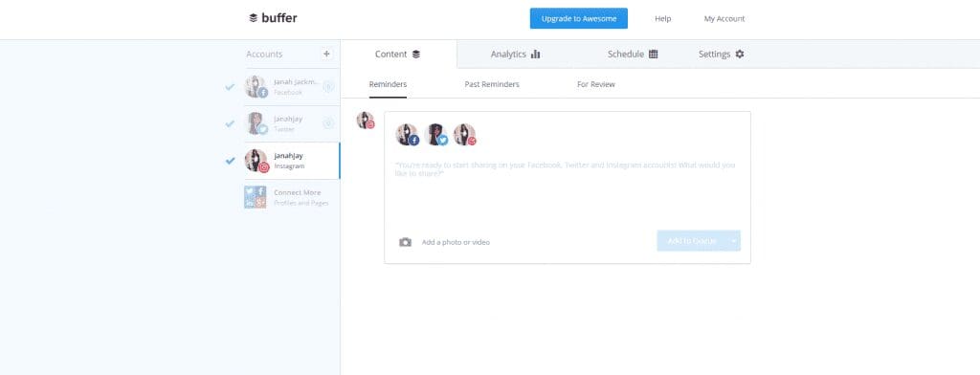Viewport: 980px width, 375px height.
Task: Open the For Review sub-tab
Action: [595, 84]
